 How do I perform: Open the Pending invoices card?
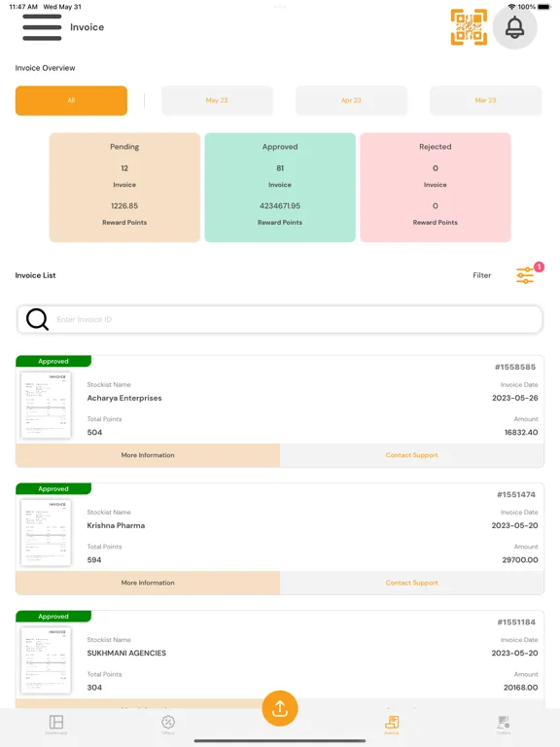pos(124,187)
